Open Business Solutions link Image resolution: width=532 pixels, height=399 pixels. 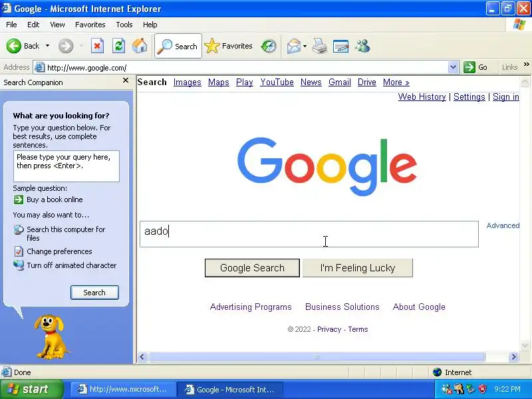coord(342,307)
